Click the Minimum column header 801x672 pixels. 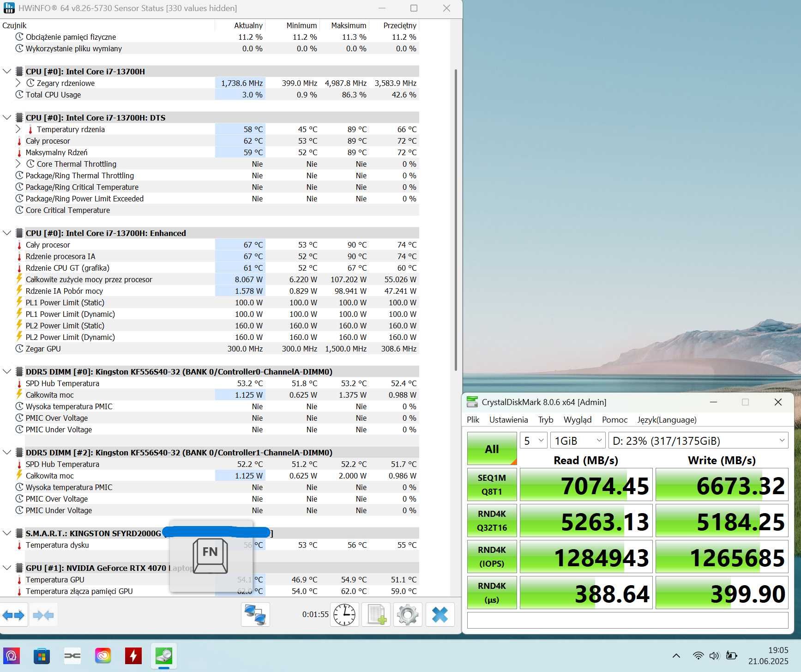301,25
